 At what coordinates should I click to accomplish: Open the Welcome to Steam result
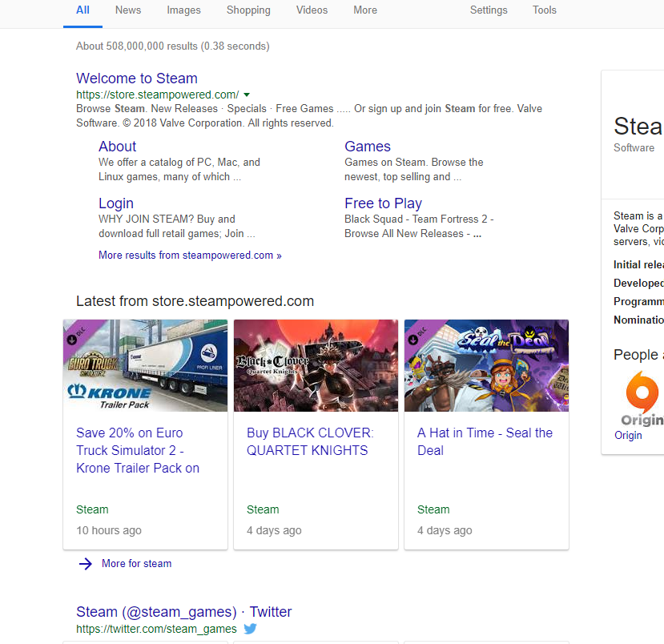pyautogui.click(x=137, y=78)
